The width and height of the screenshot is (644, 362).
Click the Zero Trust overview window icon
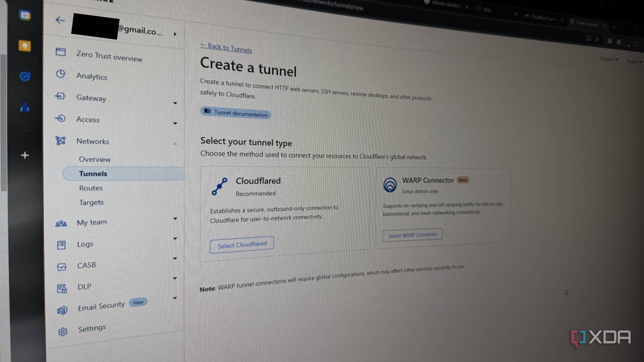tap(61, 51)
